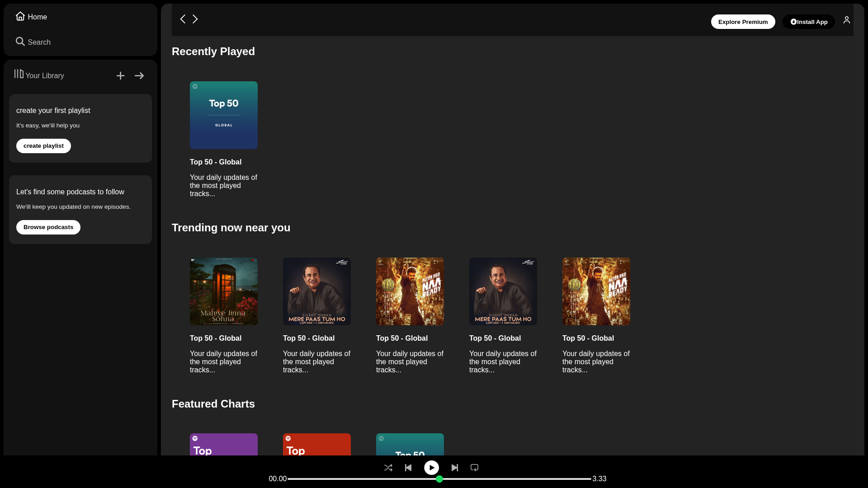Image resolution: width=868 pixels, height=488 pixels.
Task: Click the plus icon to add playlist
Action: click(x=120, y=76)
